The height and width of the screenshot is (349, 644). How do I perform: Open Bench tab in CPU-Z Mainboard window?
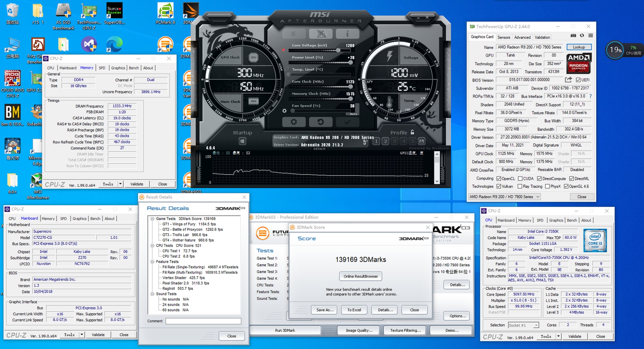click(95, 218)
